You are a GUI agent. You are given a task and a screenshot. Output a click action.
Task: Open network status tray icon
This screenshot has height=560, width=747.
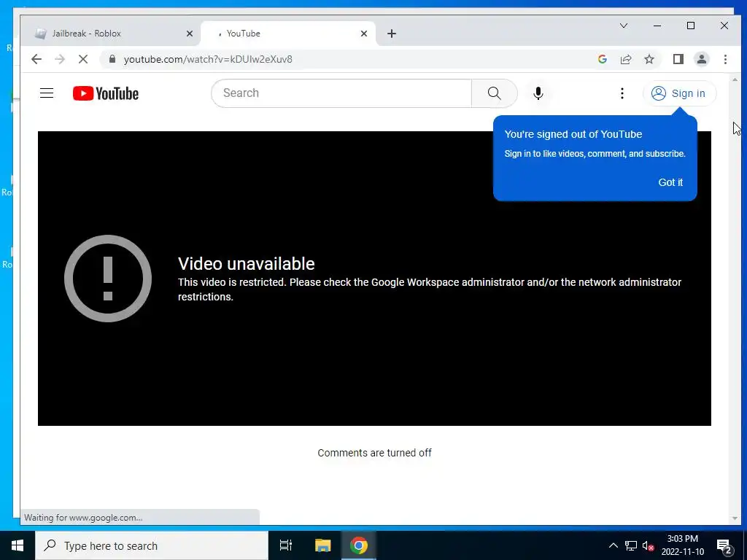[x=631, y=545]
